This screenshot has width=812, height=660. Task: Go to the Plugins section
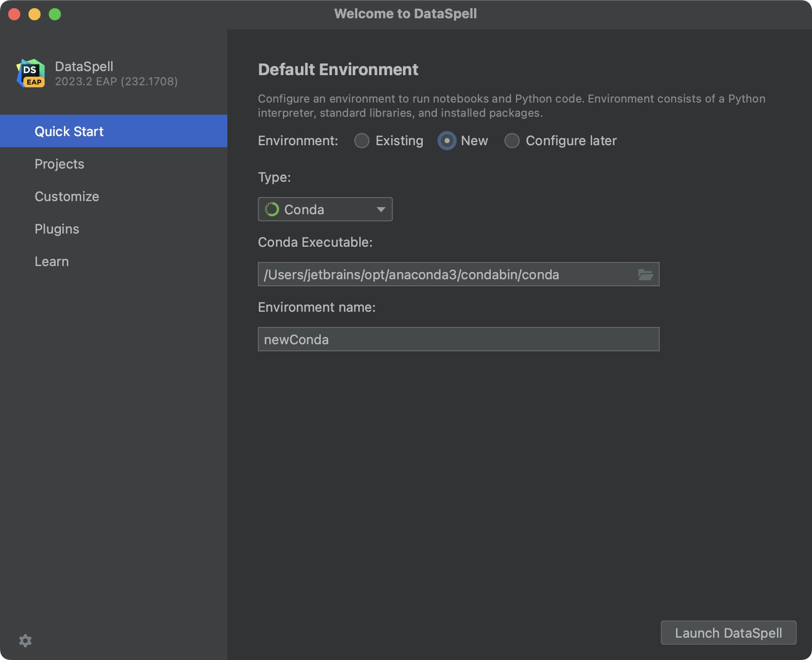[57, 229]
